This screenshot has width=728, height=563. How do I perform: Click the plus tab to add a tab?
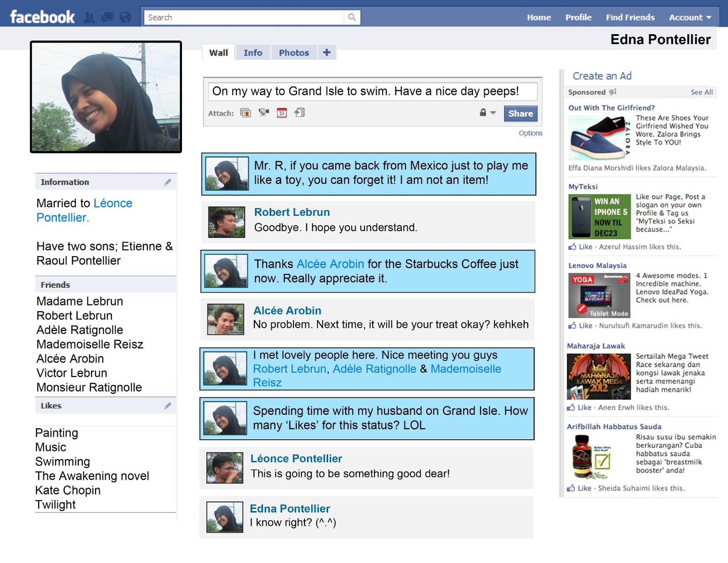(327, 52)
